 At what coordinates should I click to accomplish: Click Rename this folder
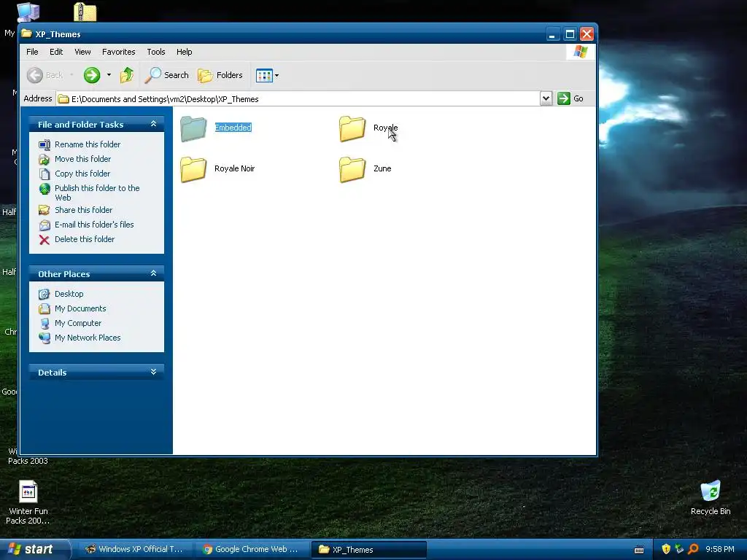pos(88,144)
